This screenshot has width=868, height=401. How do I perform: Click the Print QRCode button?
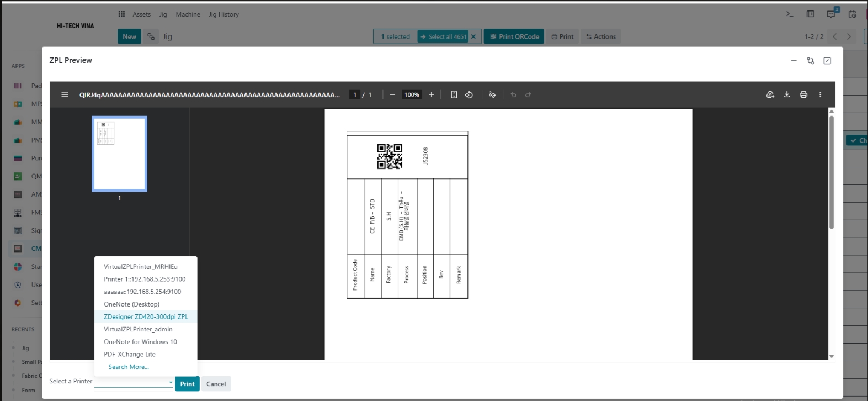[x=514, y=36]
